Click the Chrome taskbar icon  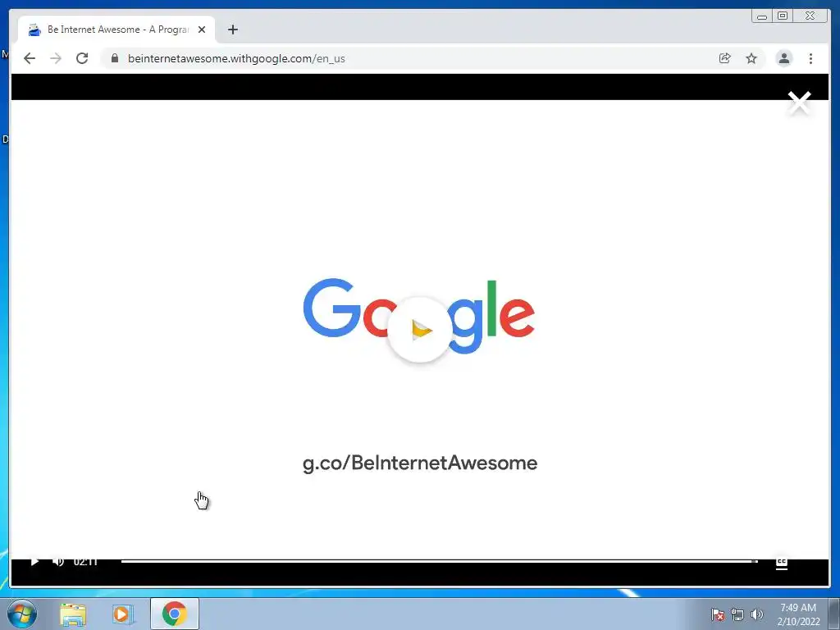175,614
